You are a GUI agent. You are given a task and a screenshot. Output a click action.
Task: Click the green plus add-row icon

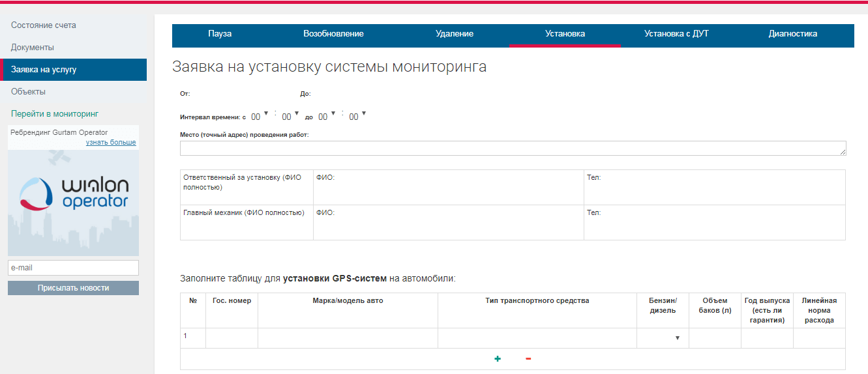pos(498,358)
